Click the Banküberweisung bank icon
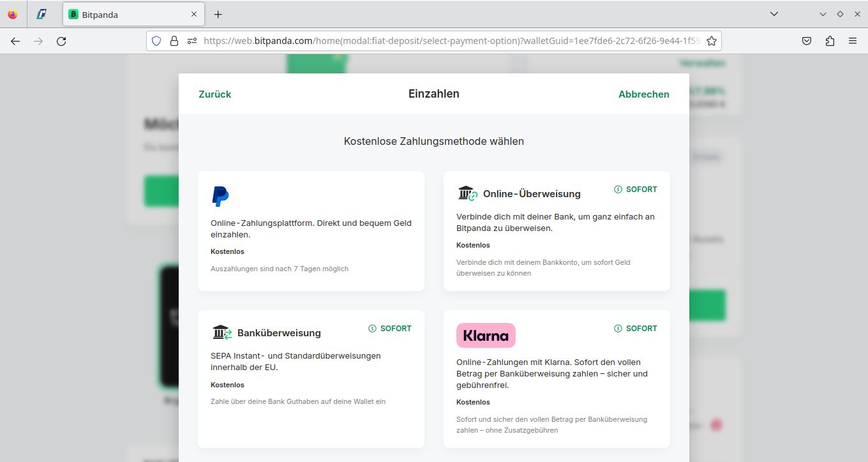Screen dimensions: 868x462 (x=222, y=332)
